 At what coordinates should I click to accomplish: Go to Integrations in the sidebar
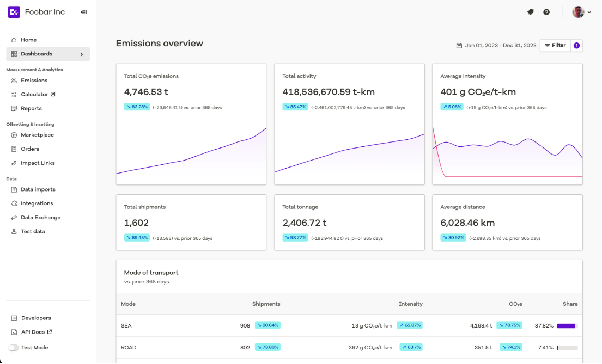click(x=37, y=203)
